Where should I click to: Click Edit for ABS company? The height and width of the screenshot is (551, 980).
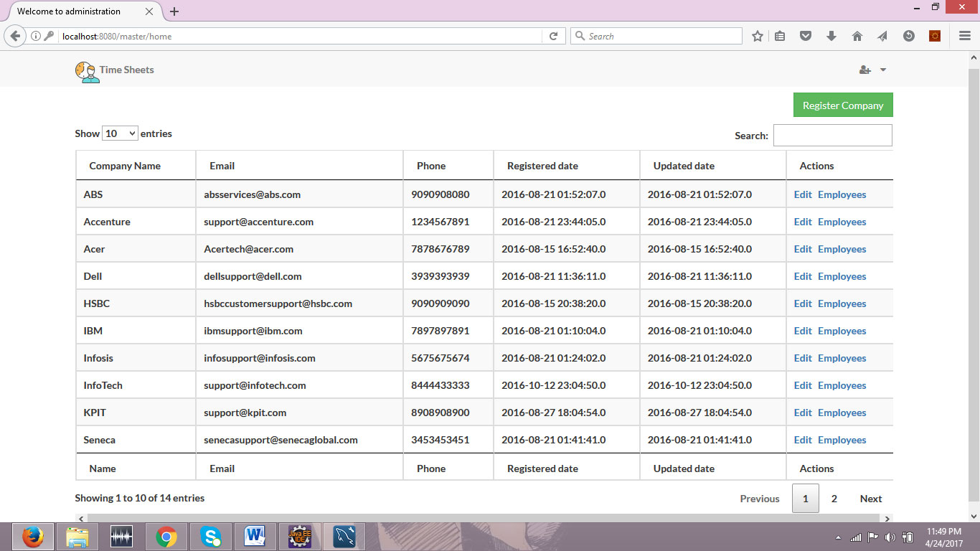click(803, 194)
